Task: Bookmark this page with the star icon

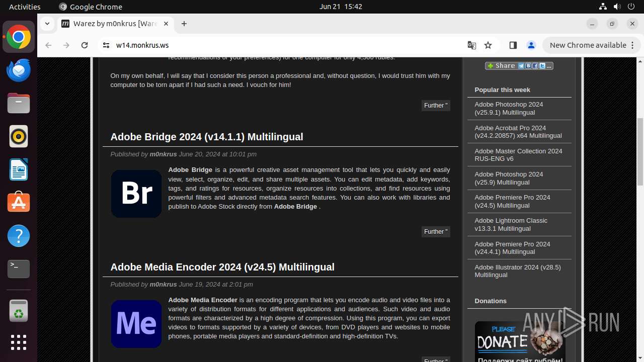Action: [x=488, y=45]
